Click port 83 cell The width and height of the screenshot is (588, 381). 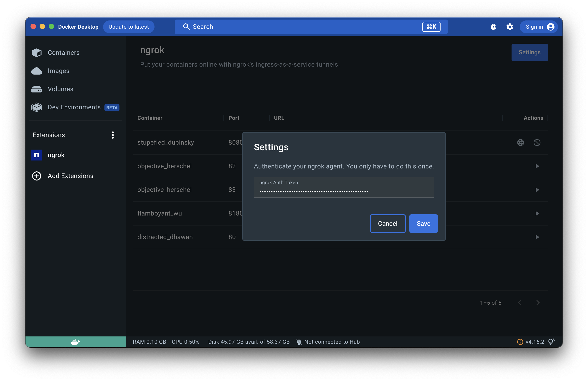pos(232,190)
